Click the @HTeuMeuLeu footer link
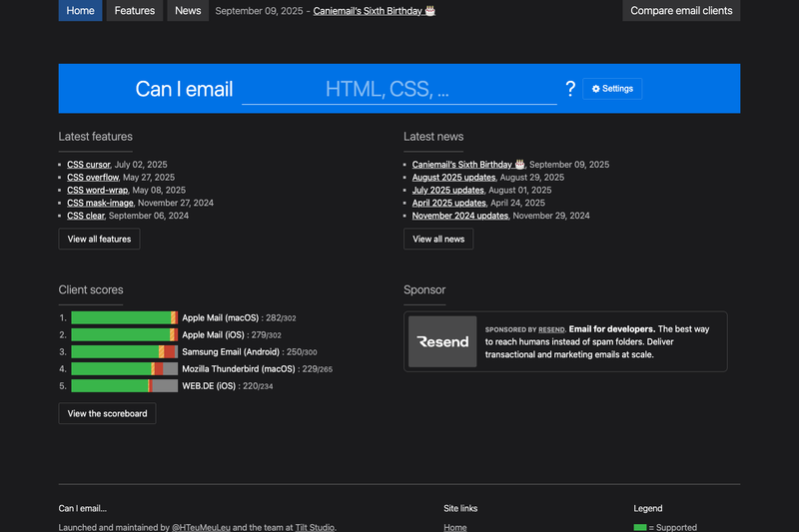This screenshot has height=532, width=799. [x=201, y=527]
